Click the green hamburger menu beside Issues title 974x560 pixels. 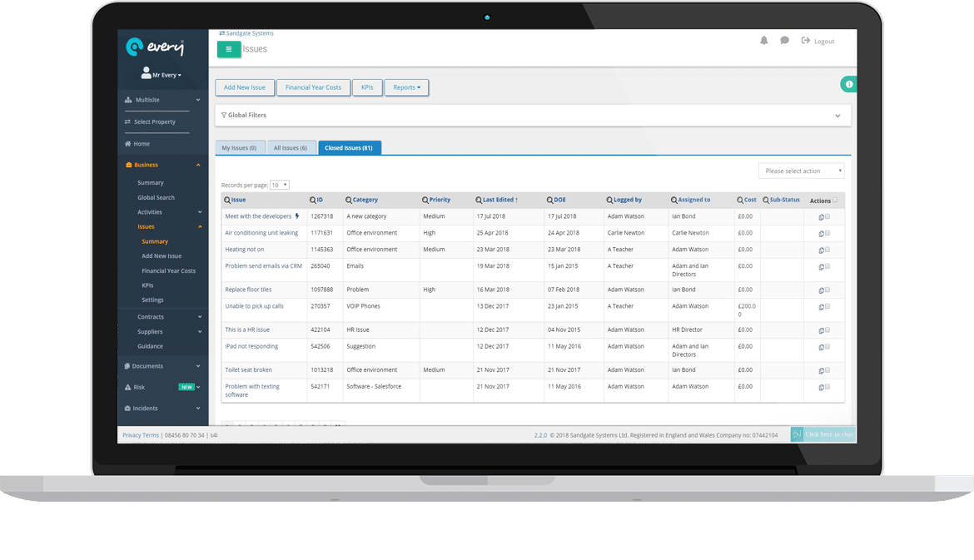[x=229, y=49]
